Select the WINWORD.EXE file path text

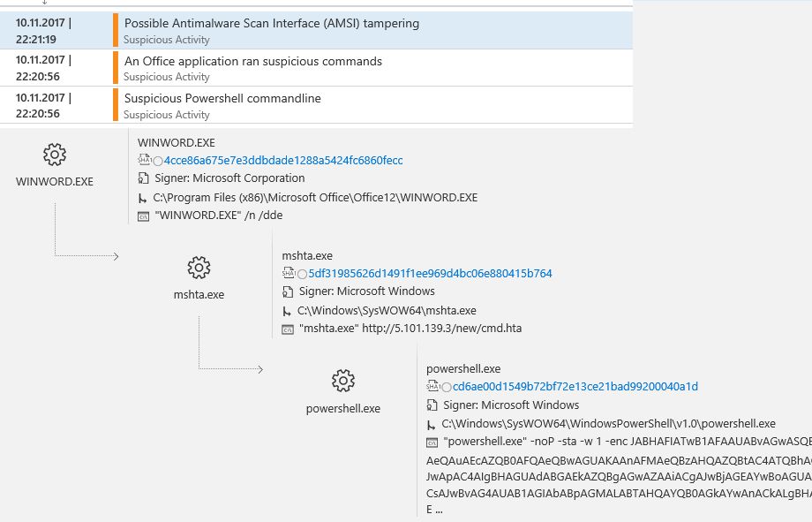pyautogui.click(x=315, y=198)
